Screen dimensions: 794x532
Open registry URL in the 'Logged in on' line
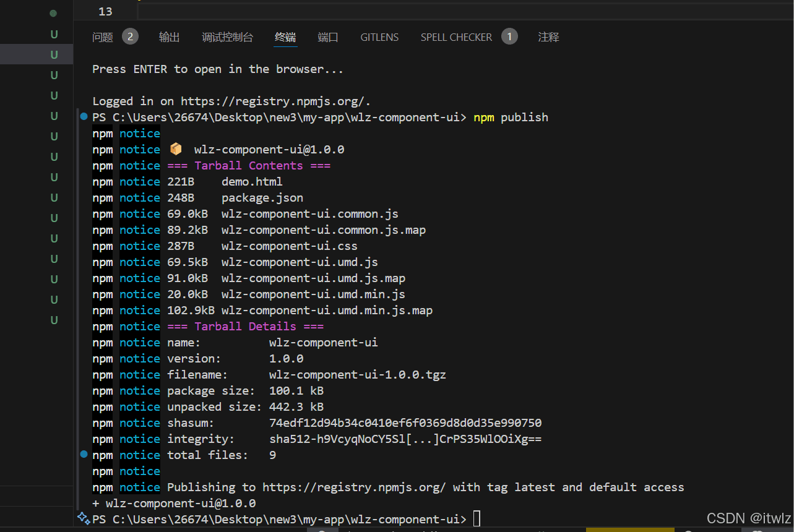point(275,101)
